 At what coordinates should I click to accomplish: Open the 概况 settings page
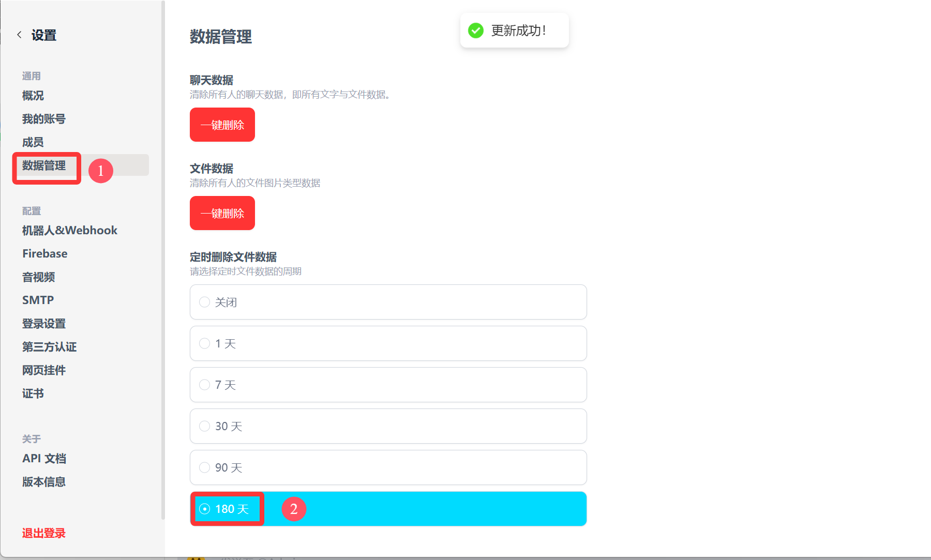point(33,96)
